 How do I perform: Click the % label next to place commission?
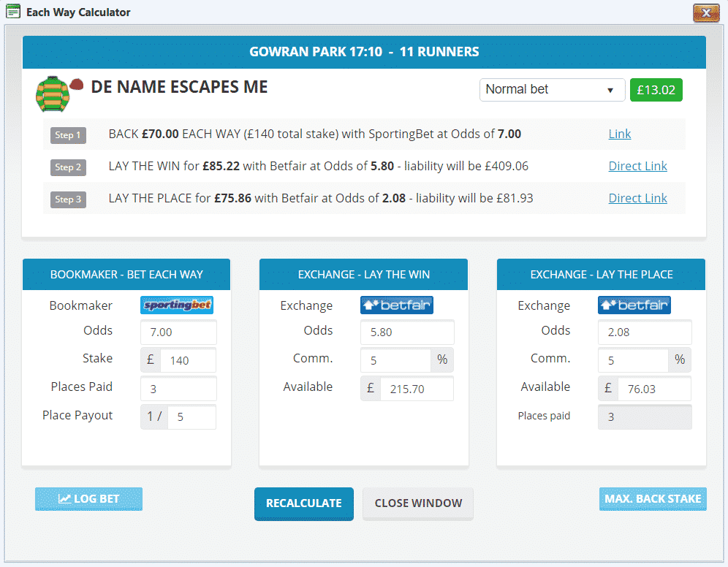click(x=679, y=359)
